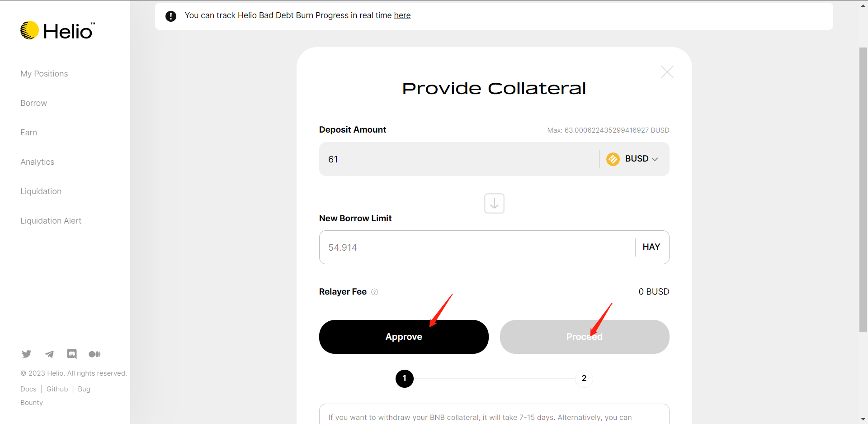
Task: Click the Proceed button
Action: 584,337
